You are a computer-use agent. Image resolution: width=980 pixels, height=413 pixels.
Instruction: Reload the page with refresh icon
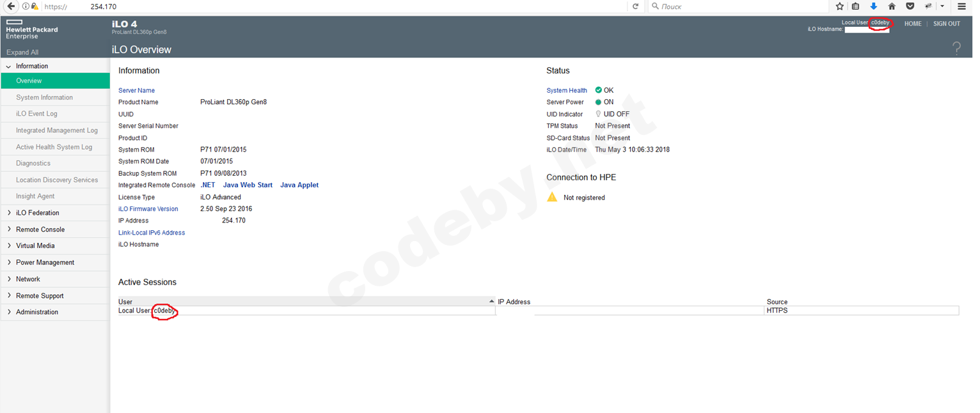pos(635,6)
